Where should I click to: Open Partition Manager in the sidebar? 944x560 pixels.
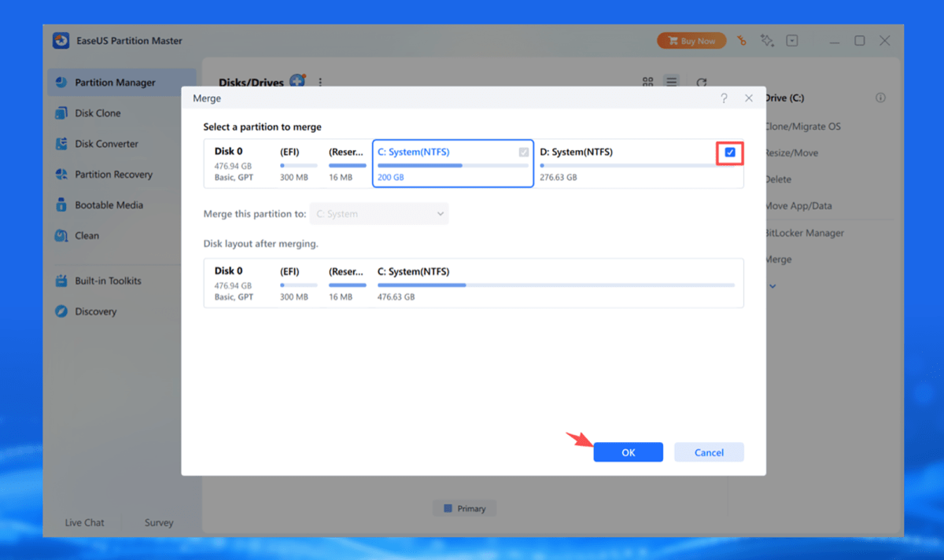[x=121, y=83]
